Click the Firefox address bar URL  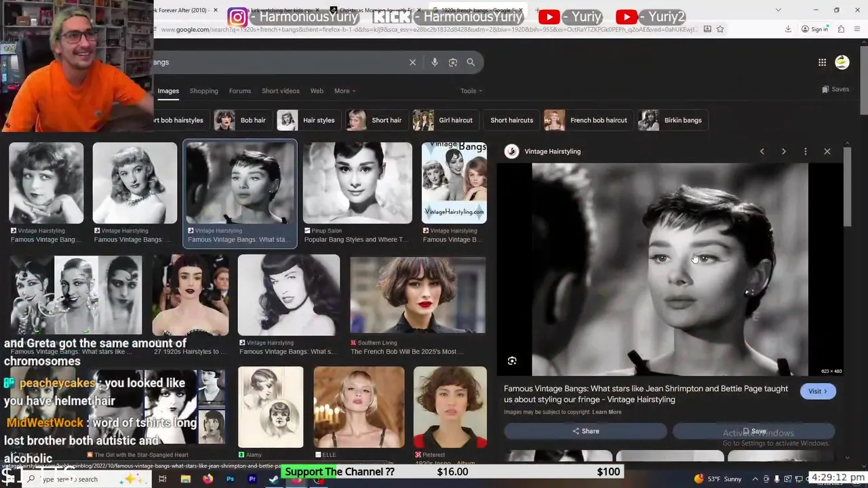(427, 29)
